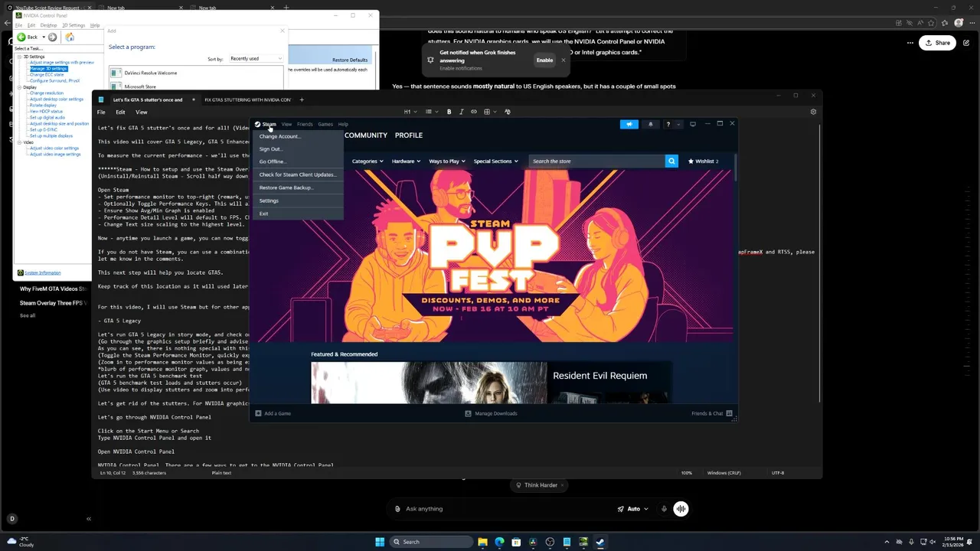Click NVIDIA Control Panel home icon
The width and height of the screenshot is (980, 551).
[70, 37]
